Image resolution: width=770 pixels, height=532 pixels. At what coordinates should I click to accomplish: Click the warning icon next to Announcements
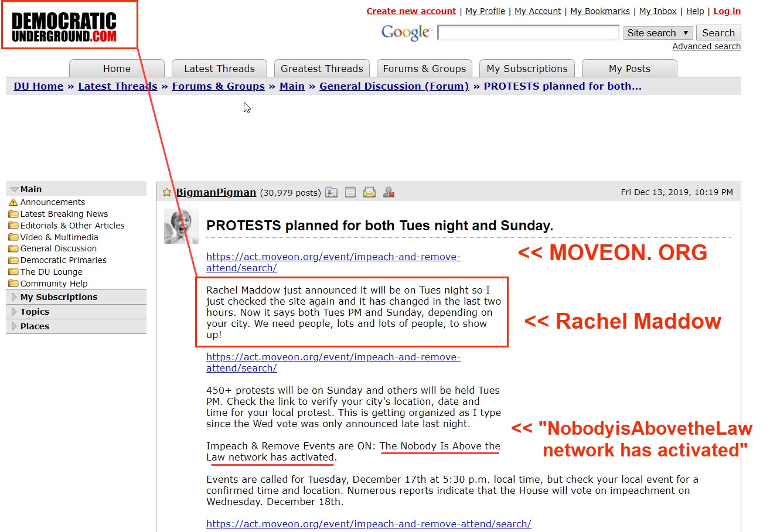click(13, 202)
